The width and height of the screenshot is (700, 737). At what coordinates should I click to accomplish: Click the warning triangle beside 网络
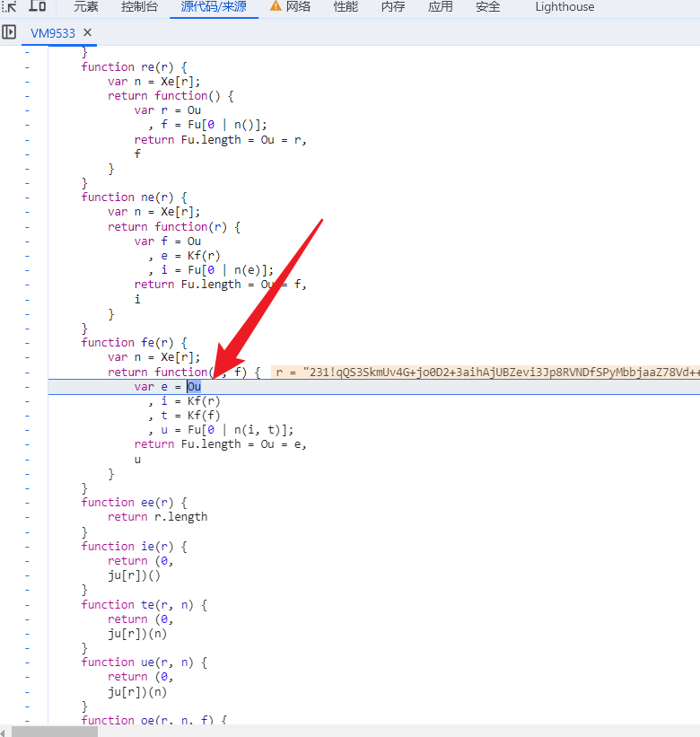click(x=276, y=6)
